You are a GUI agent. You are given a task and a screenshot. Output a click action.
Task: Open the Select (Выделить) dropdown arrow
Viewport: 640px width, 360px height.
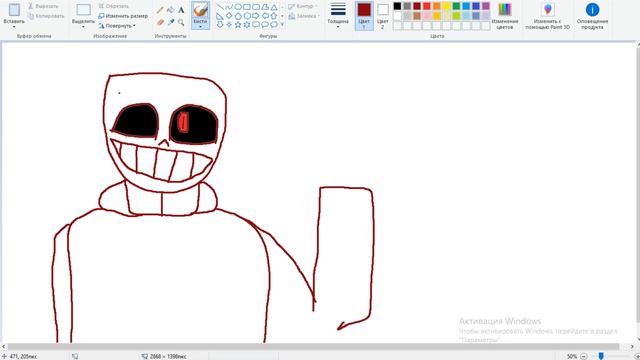pos(83,27)
